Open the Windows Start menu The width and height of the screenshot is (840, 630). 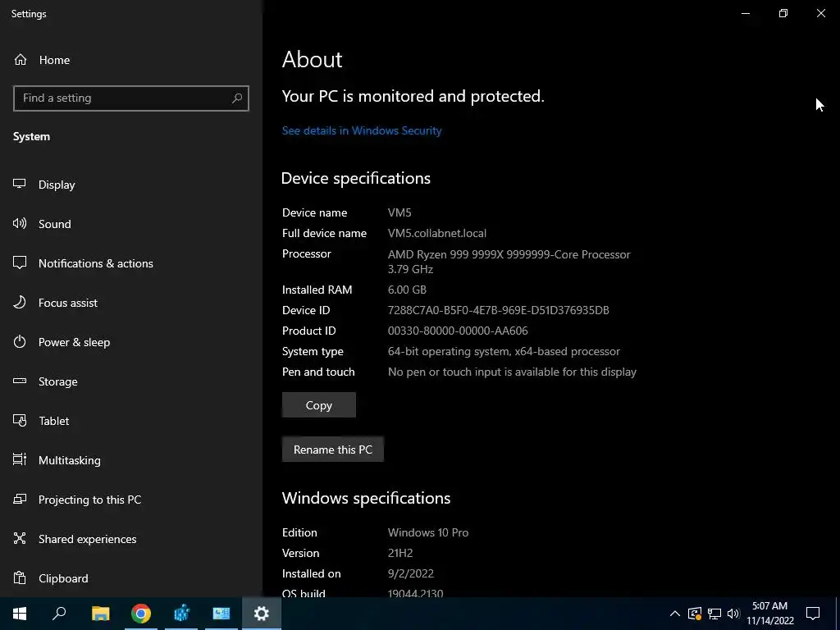click(x=20, y=614)
